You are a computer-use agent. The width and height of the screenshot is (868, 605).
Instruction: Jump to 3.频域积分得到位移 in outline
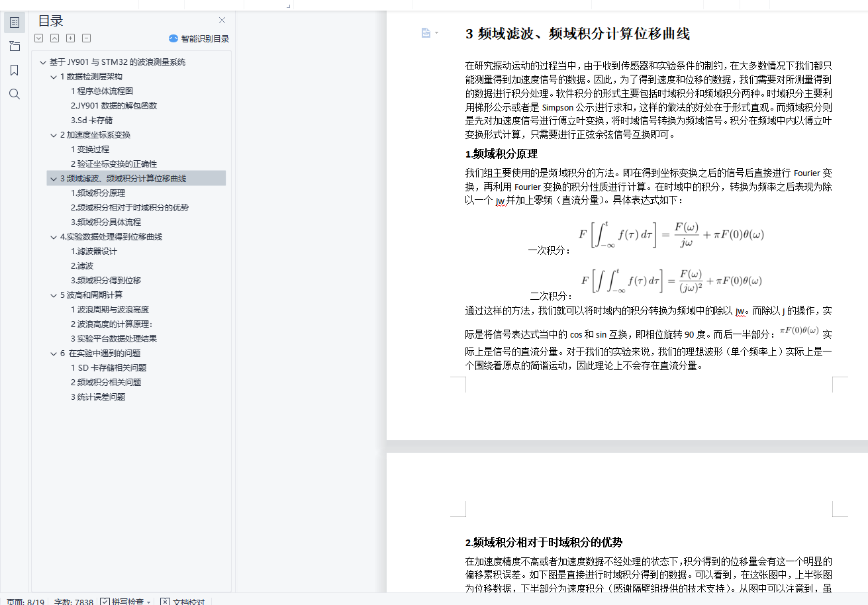[x=106, y=281]
